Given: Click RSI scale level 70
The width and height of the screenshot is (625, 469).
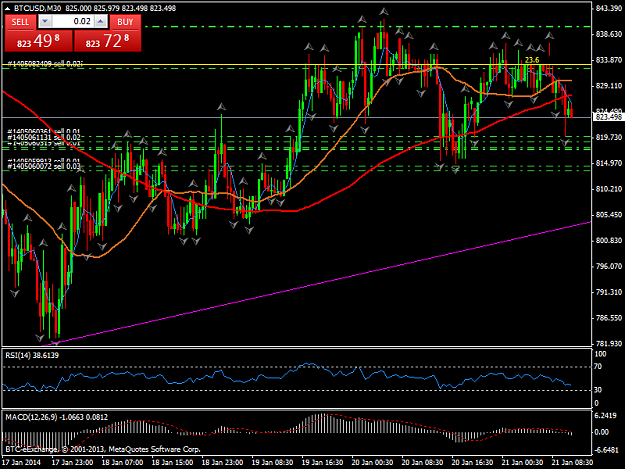Looking at the screenshot, I should click(598, 366).
